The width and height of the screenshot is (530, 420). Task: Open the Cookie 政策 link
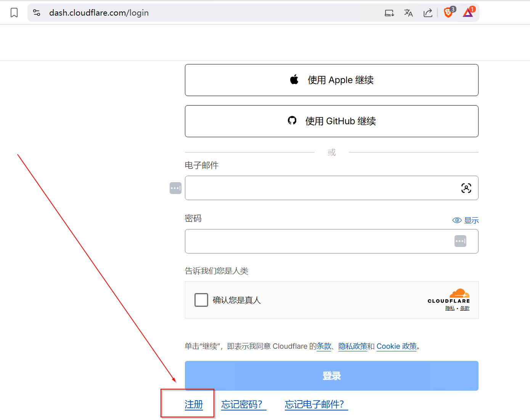click(397, 346)
